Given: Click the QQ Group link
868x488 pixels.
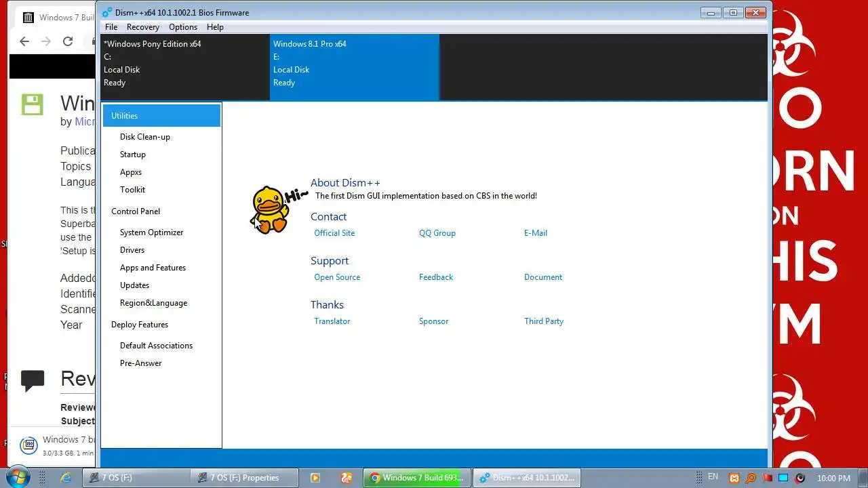Looking at the screenshot, I should (x=437, y=233).
